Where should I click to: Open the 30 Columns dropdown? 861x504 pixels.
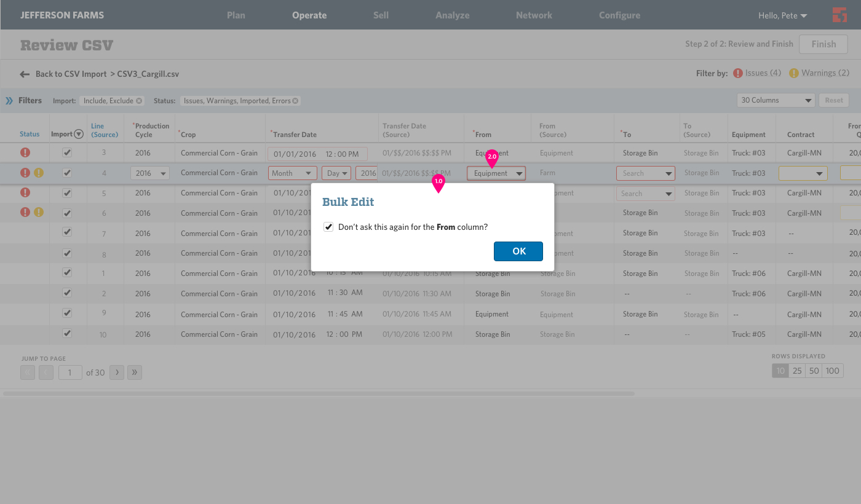[776, 100]
